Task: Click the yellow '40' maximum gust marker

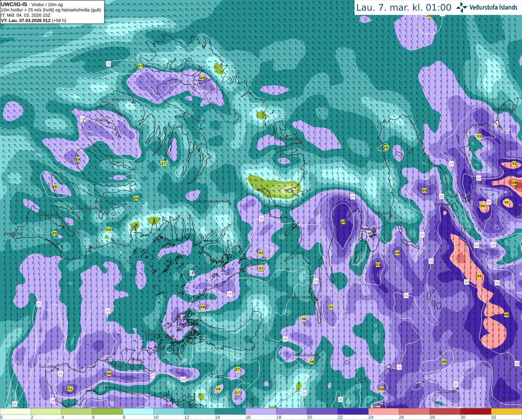Action: [x=507, y=315]
